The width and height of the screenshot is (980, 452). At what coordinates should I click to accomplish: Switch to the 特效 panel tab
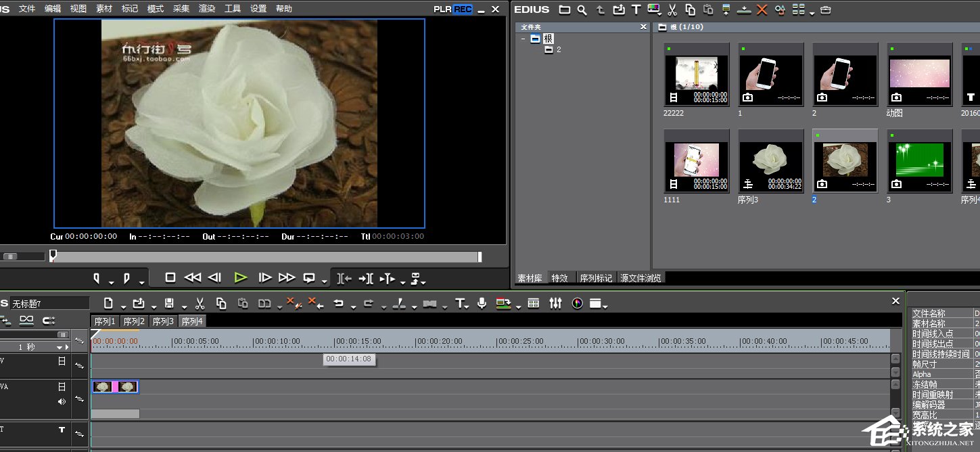(x=559, y=278)
